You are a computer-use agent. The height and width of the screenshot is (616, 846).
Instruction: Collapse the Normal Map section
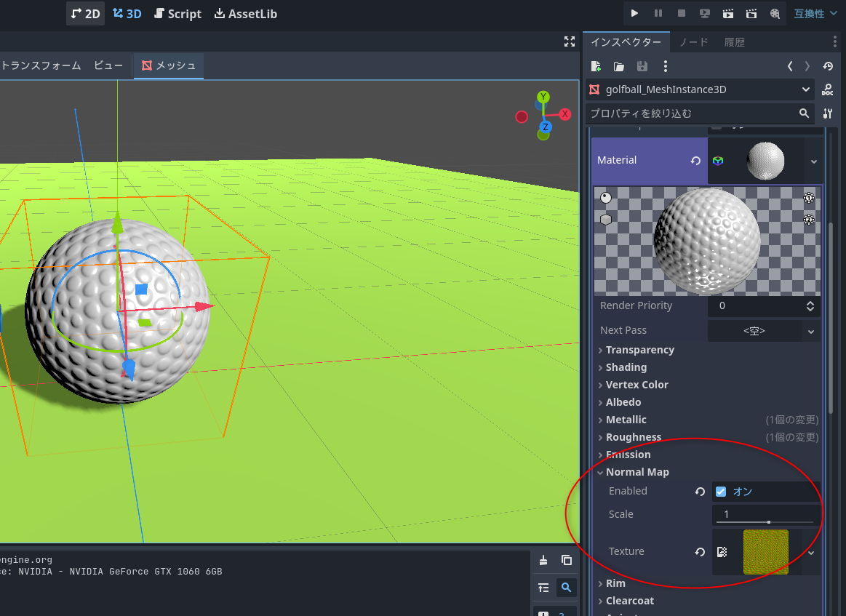(x=637, y=472)
